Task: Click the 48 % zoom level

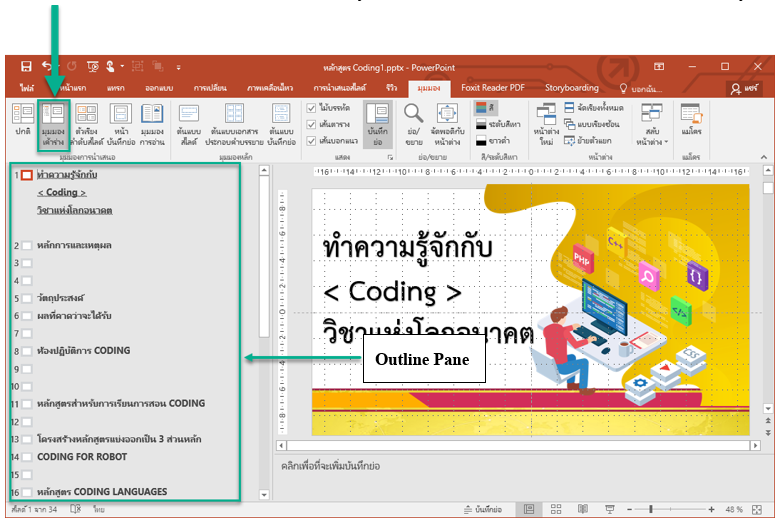Action: pyautogui.click(x=734, y=509)
